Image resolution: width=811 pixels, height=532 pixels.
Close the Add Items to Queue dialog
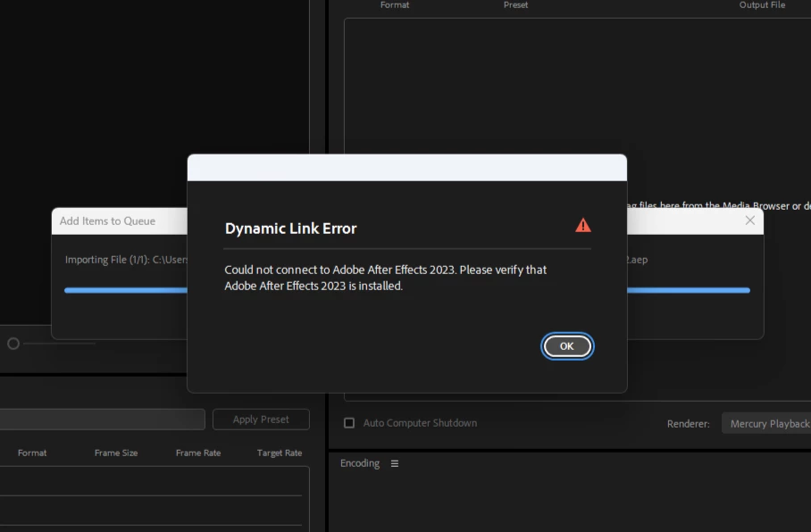click(750, 220)
